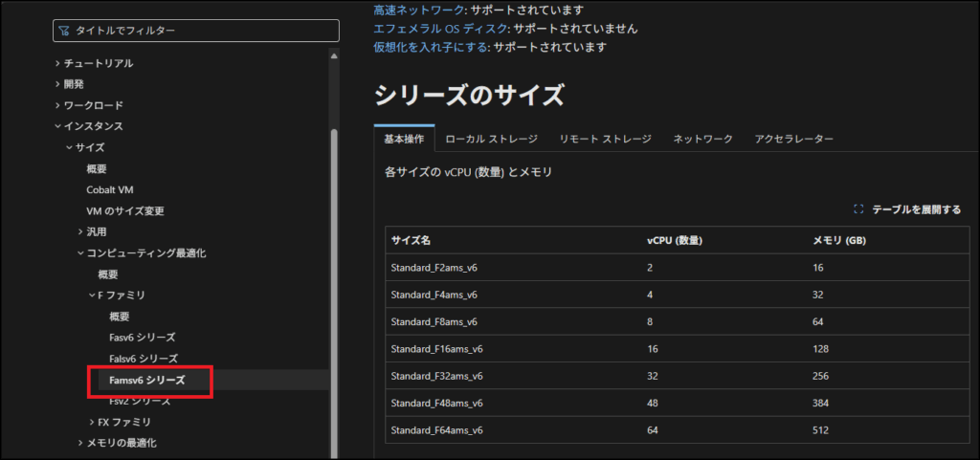Open the 概要 item under サイズ
The height and width of the screenshot is (460, 980).
click(x=97, y=168)
